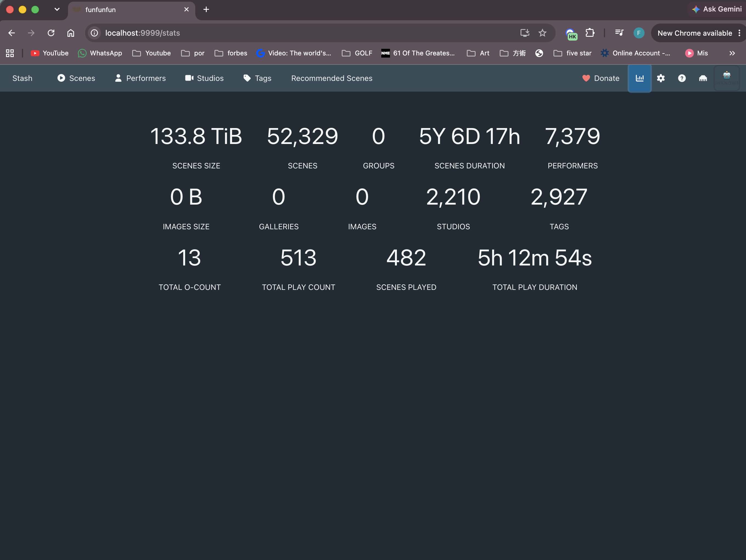This screenshot has height=560, width=746.
Task: Click the 7,379 performers count
Action: 572,137
